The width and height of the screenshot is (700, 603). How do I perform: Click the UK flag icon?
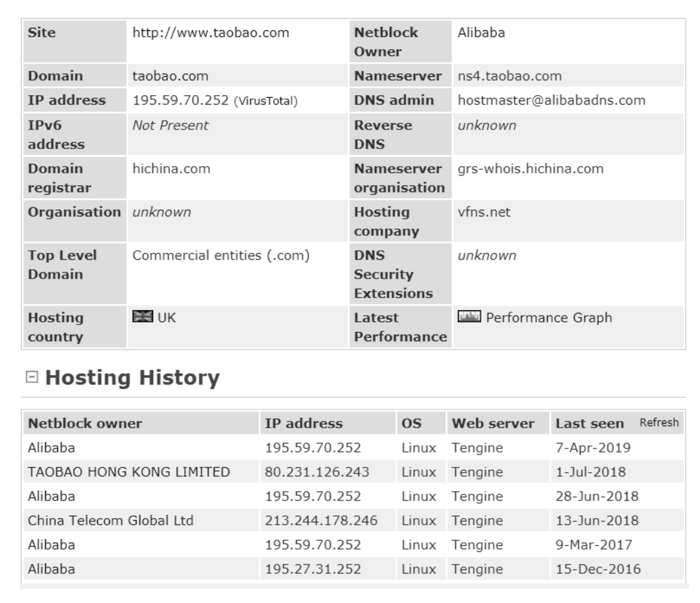143,318
